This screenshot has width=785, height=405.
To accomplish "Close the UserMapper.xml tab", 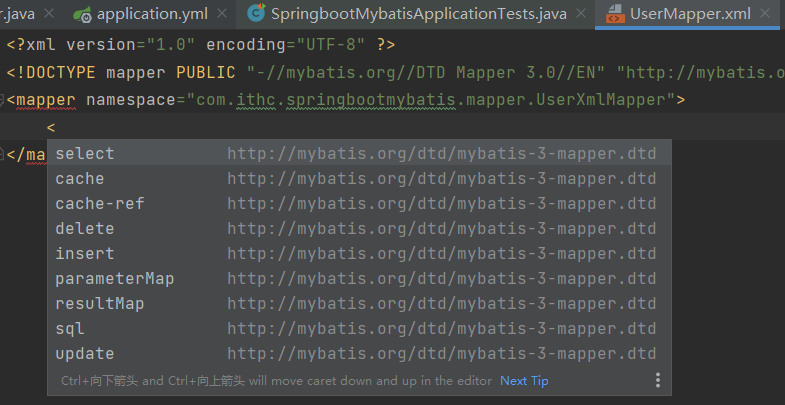I will tap(765, 14).
